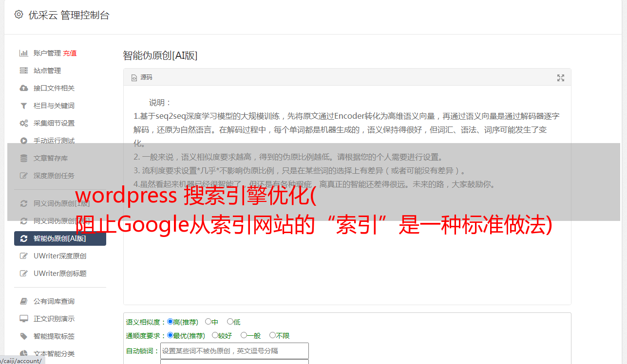Select 通顺度要求 不限 option
Image resolution: width=627 pixels, height=364 pixels.
coord(272,335)
